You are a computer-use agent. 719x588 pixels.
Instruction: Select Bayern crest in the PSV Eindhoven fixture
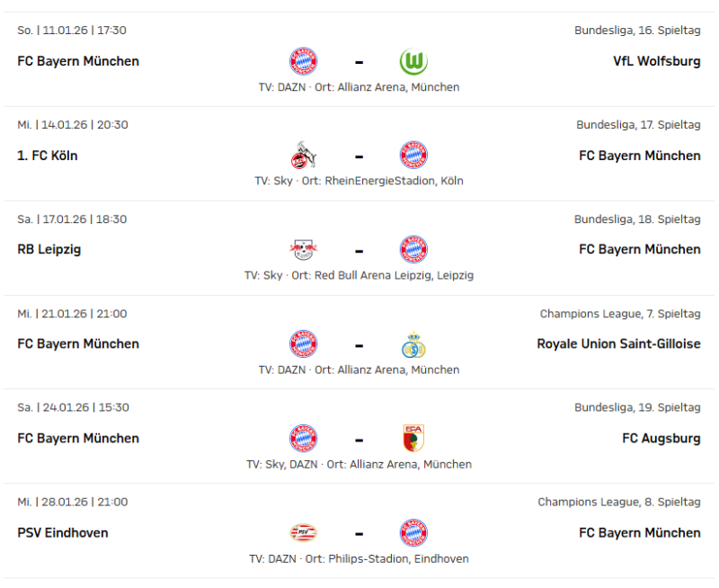(413, 533)
